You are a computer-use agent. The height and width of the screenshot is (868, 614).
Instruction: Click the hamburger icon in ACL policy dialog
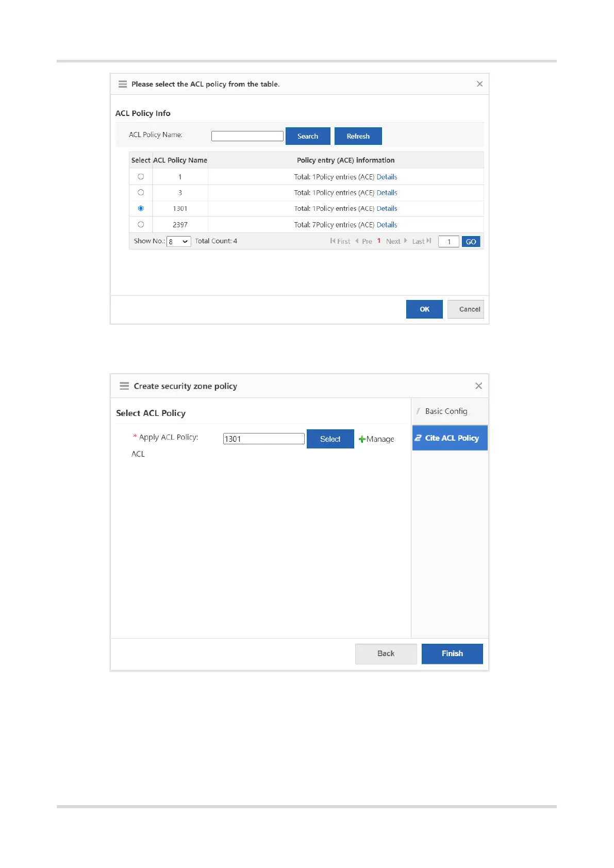(123, 84)
